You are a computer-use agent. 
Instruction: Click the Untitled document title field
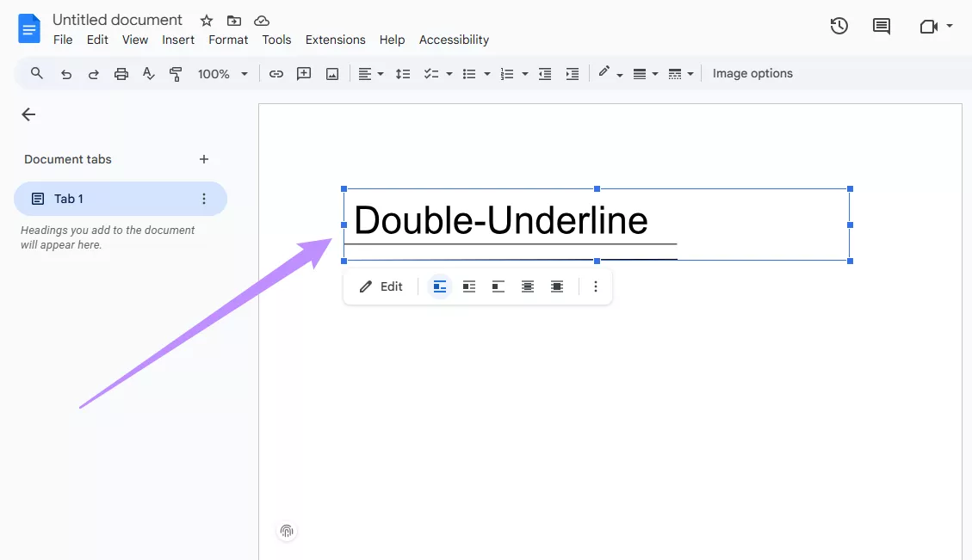[117, 19]
